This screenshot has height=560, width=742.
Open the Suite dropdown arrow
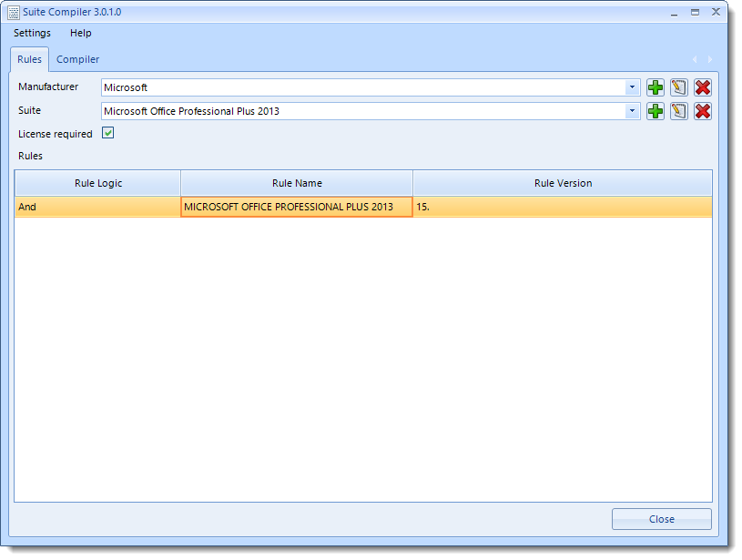click(632, 111)
